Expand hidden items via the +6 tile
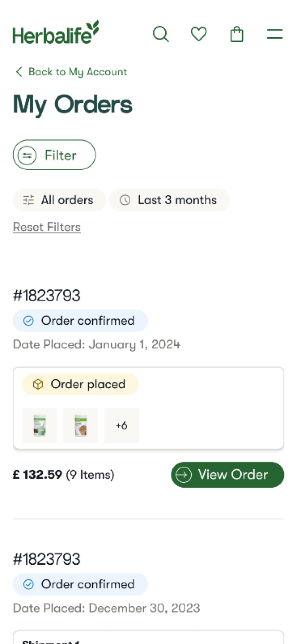This screenshot has width=297, height=644. coord(121,425)
